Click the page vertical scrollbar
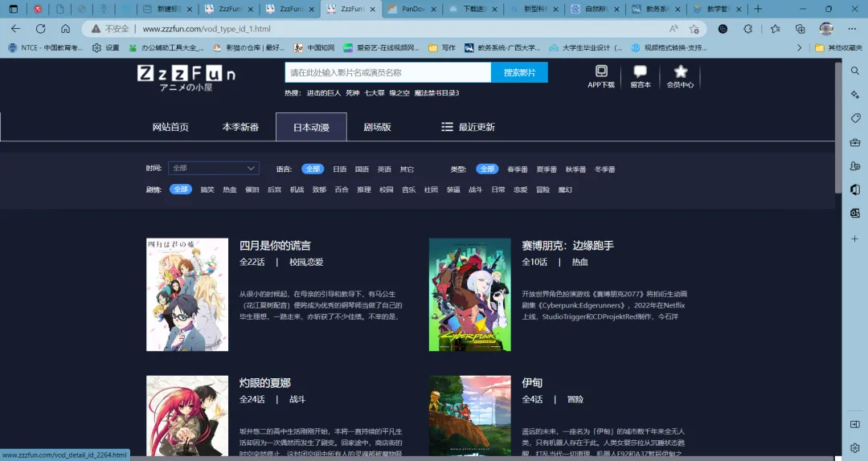 pos(838,127)
